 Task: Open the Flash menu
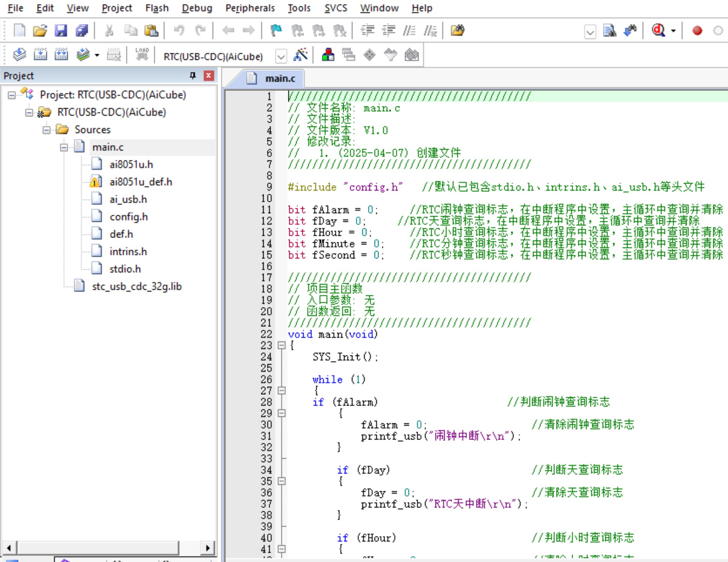pos(157,8)
